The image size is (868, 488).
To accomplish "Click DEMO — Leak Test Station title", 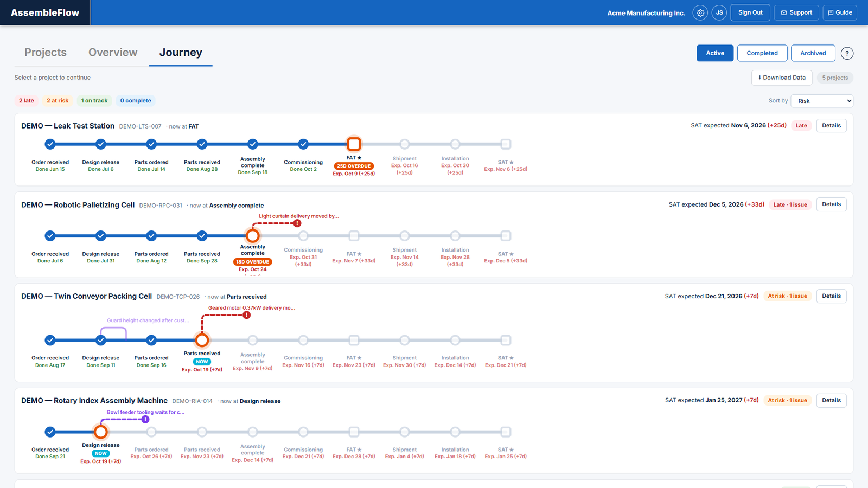I will pyautogui.click(x=68, y=126).
